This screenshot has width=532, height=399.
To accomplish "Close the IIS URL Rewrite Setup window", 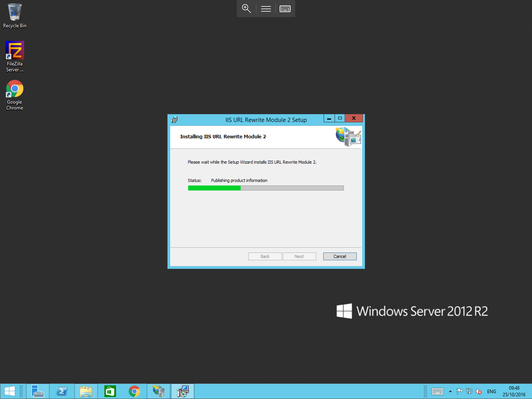I will [354, 118].
